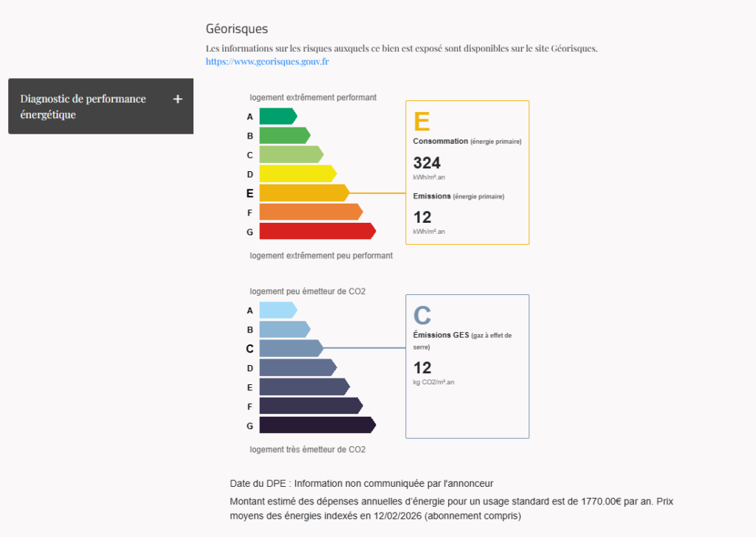
Task: Click the yellow D energy performance bar
Action: pos(298,174)
